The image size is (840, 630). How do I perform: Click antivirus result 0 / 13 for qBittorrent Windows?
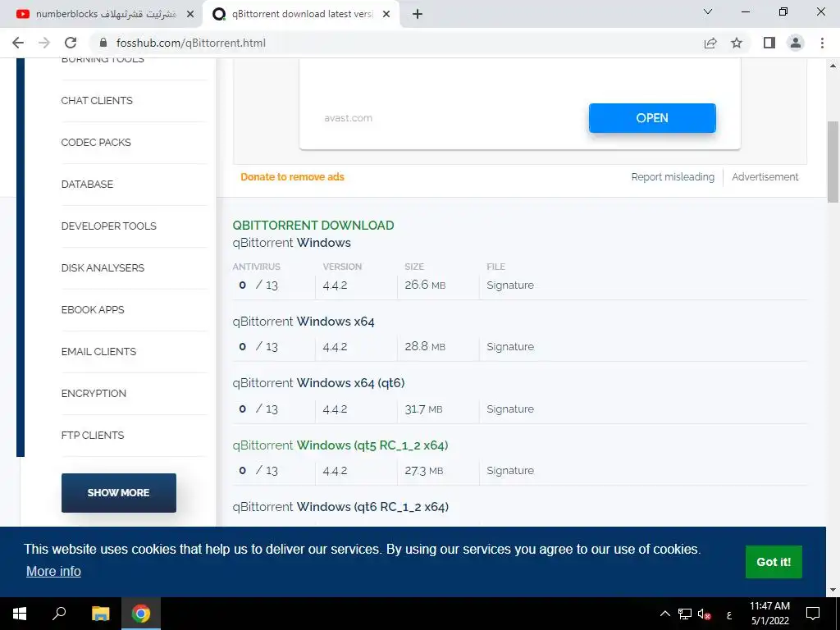(258, 285)
